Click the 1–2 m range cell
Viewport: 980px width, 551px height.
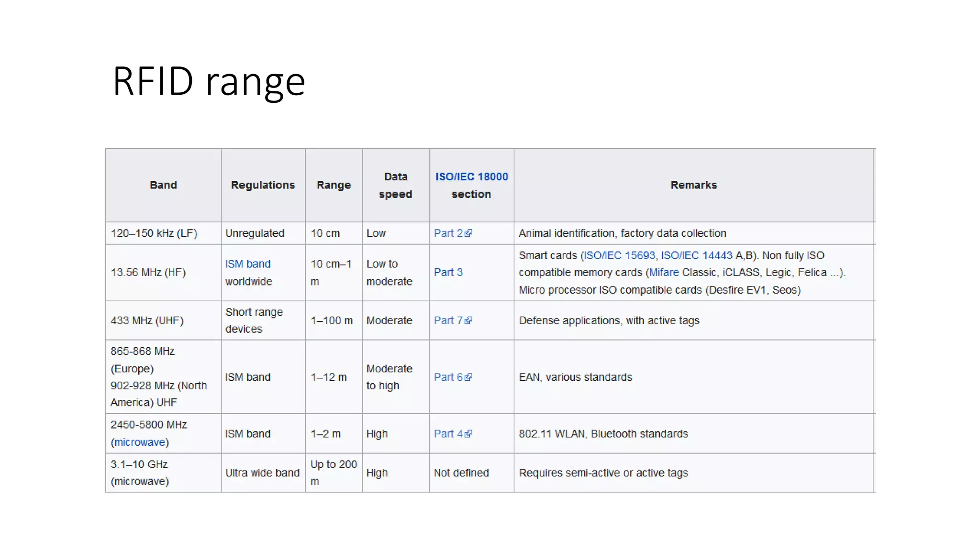[x=334, y=434]
